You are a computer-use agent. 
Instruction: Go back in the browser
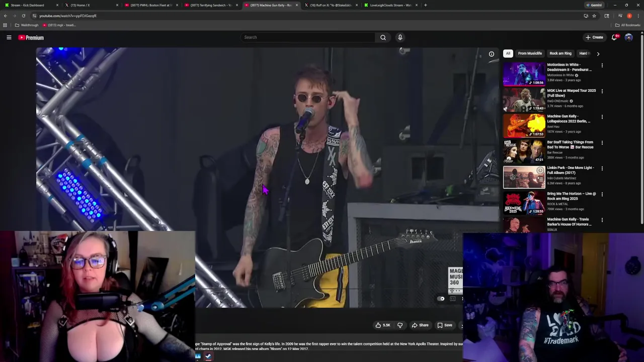click(x=6, y=16)
